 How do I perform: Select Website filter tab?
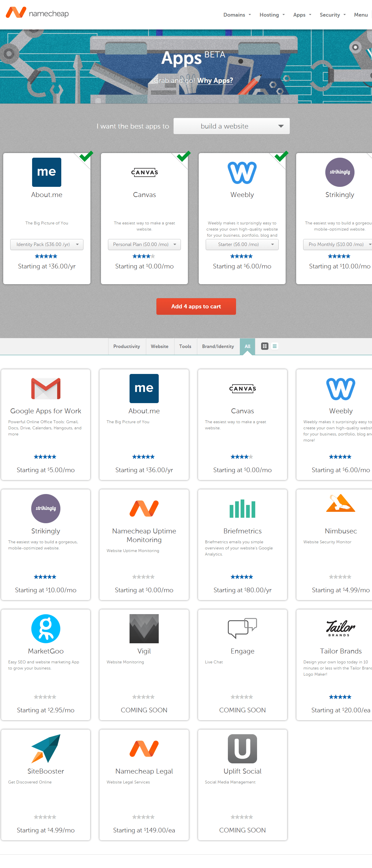coord(160,346)
